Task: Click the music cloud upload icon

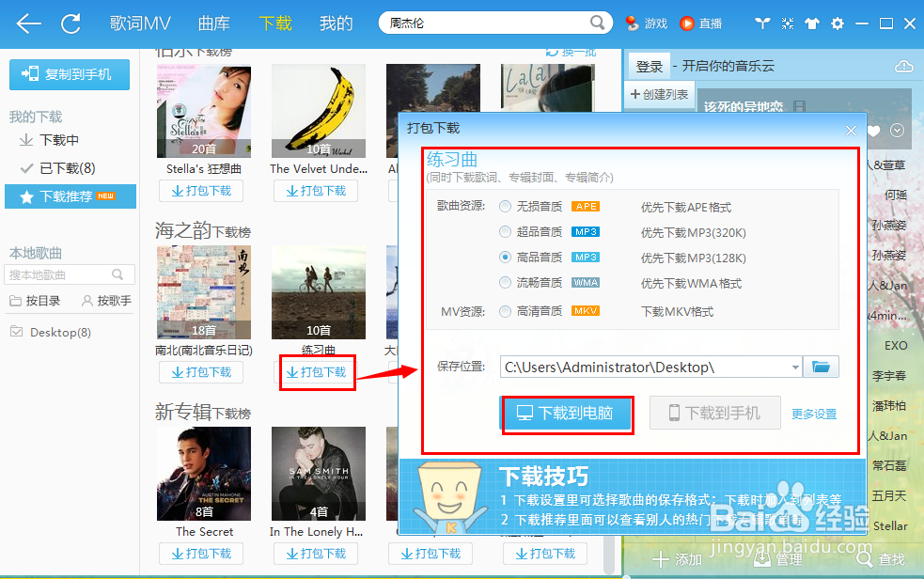Action: tap(903, 66)
